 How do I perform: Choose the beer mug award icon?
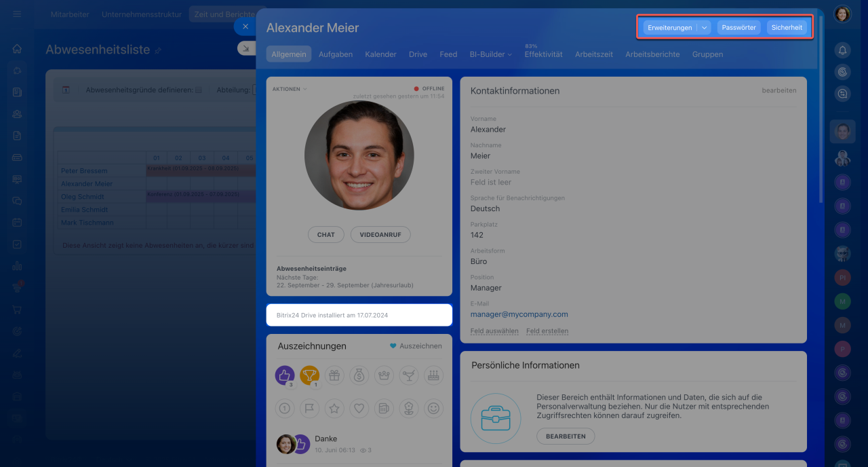[x=384, y=409]
